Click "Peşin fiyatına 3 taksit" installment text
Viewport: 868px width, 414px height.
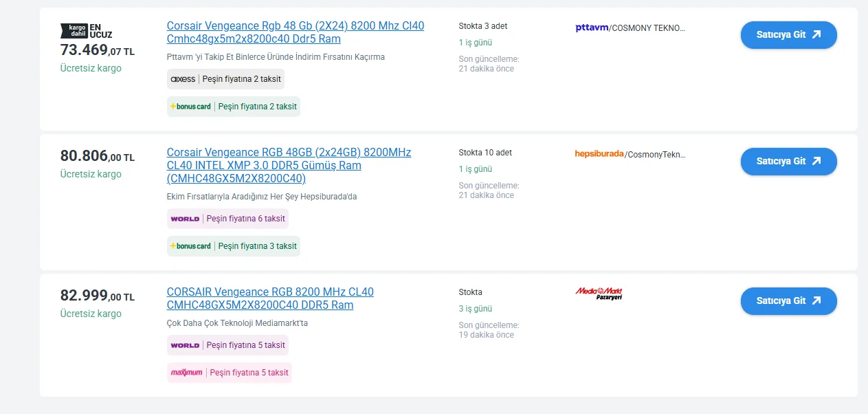pyautogui.click(x=258, y=246)
